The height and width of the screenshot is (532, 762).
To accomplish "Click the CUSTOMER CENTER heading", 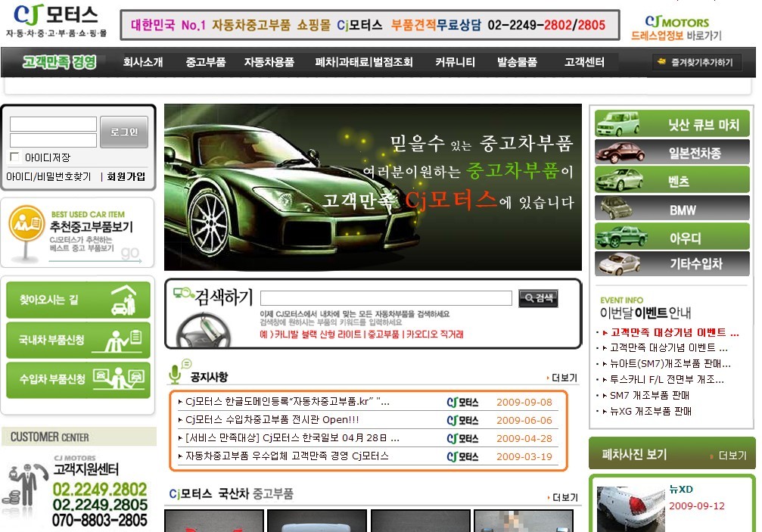I will 50,437.
